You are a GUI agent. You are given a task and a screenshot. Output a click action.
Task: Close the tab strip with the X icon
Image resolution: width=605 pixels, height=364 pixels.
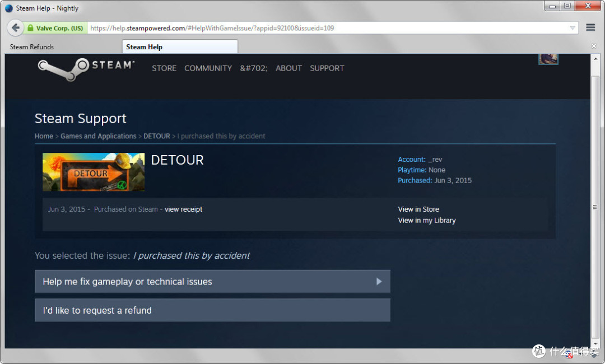[594, 46]
